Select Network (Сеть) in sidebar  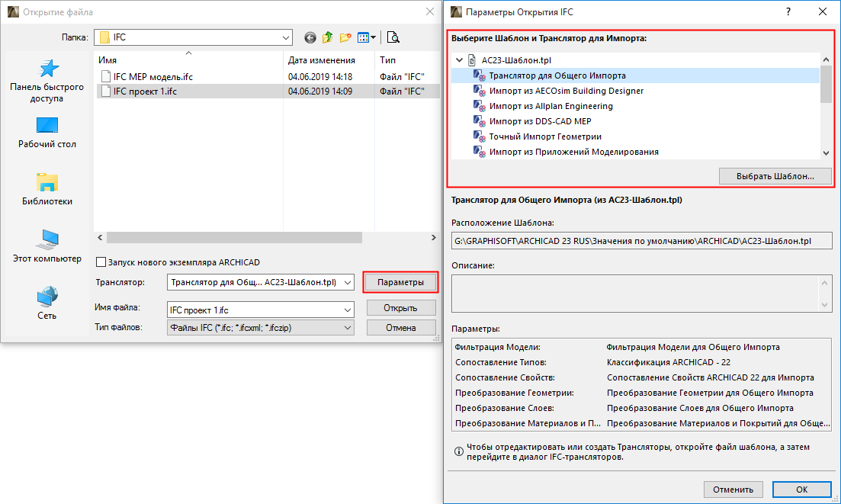[47, 303]
